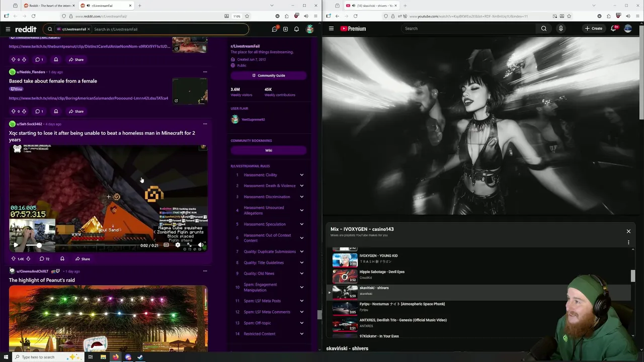Open the Community Guide button
The image size is (644, 362).
(269, 75)
